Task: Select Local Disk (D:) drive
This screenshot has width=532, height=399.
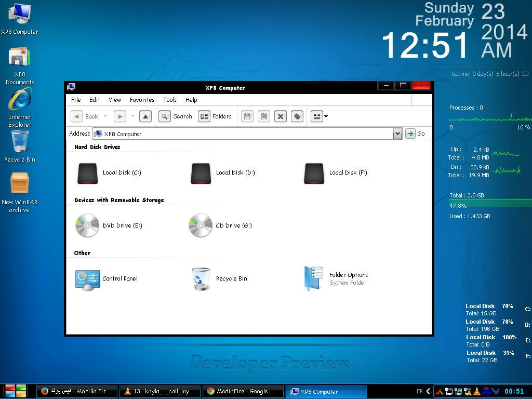Action: click(x=222, y=173)
